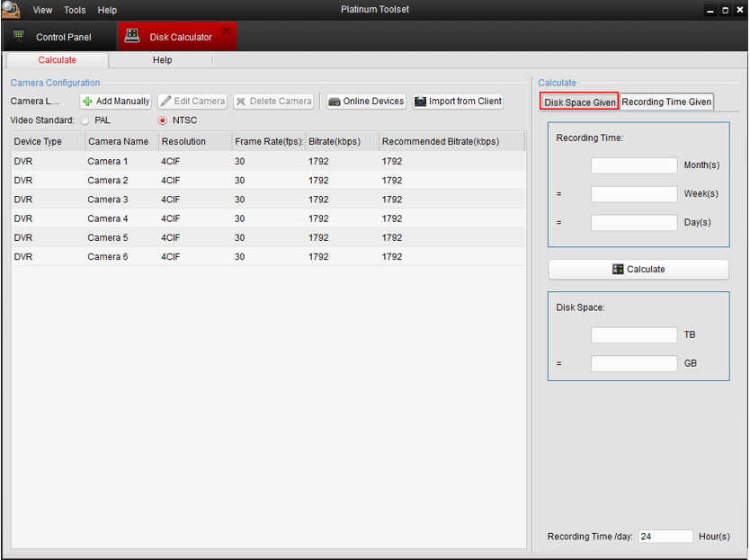Open the Help menu in menu bar
This screenshot has width=750, height=560.
[107, 10]
